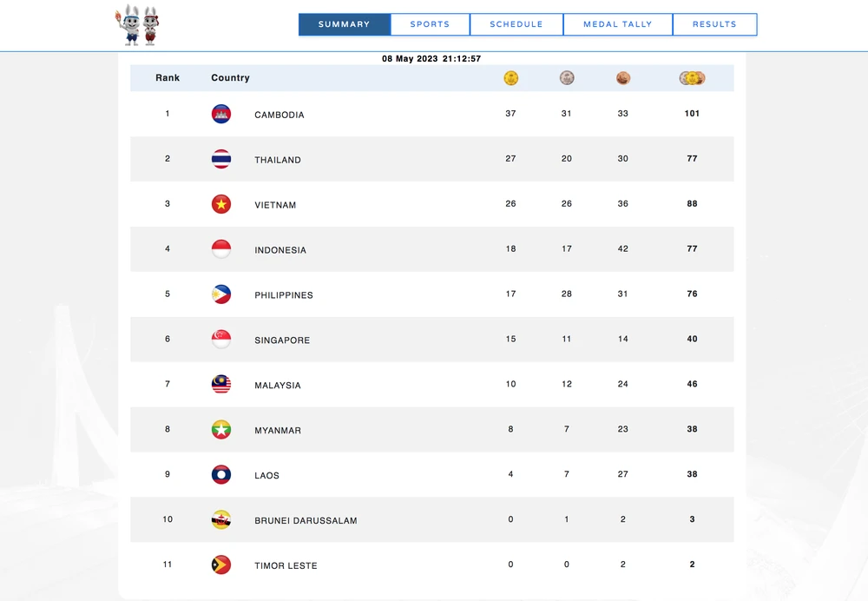868x601 pixels.
Task: Open the Medal Tally tab
Action: 617,24
